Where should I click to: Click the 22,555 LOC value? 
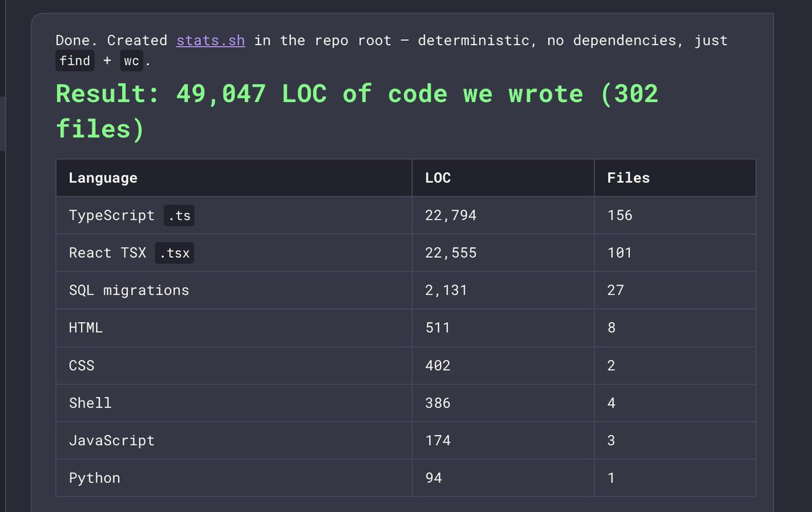(x=451, y=253)
